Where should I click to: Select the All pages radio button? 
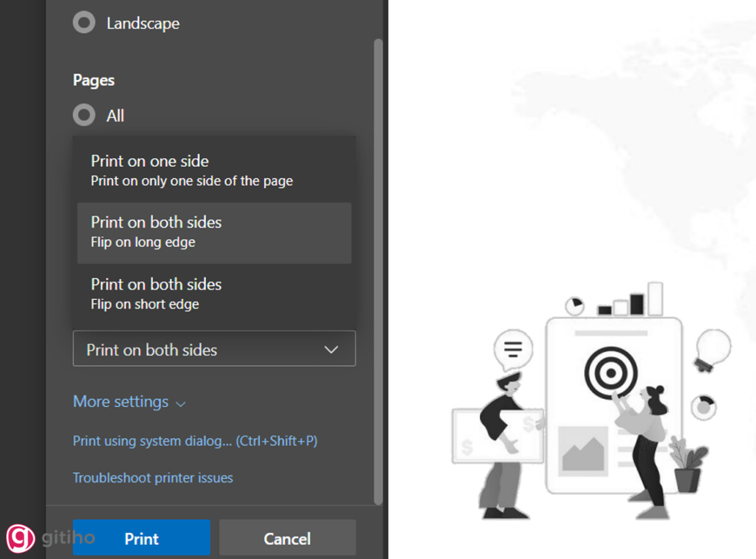click(x=84, y=115)
